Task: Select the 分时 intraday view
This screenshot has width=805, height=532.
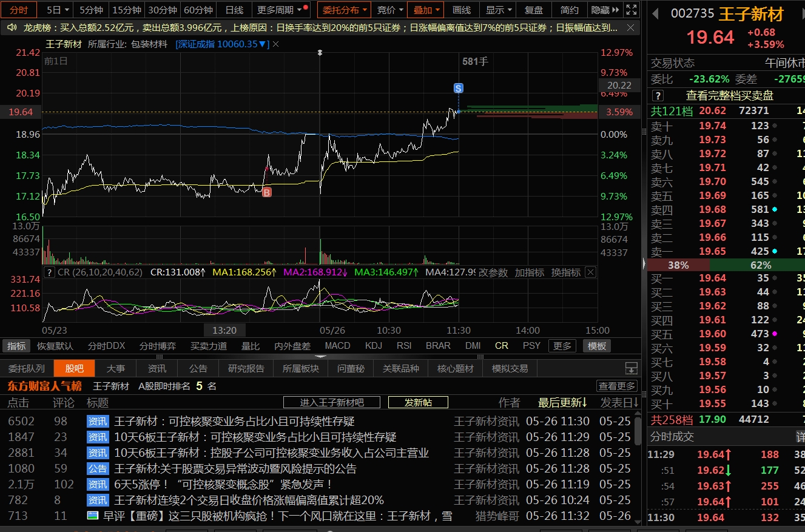Action: tap(19, 10)
